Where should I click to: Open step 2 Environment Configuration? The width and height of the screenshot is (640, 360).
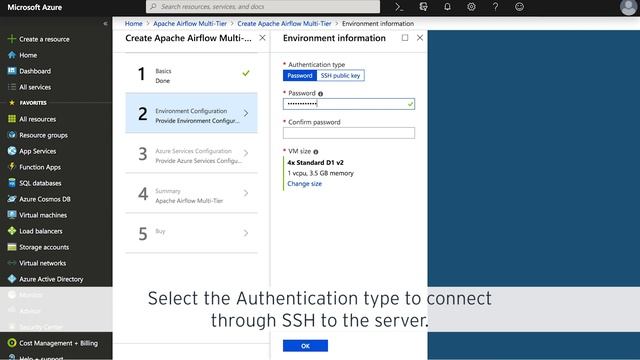tap(191, 113)
